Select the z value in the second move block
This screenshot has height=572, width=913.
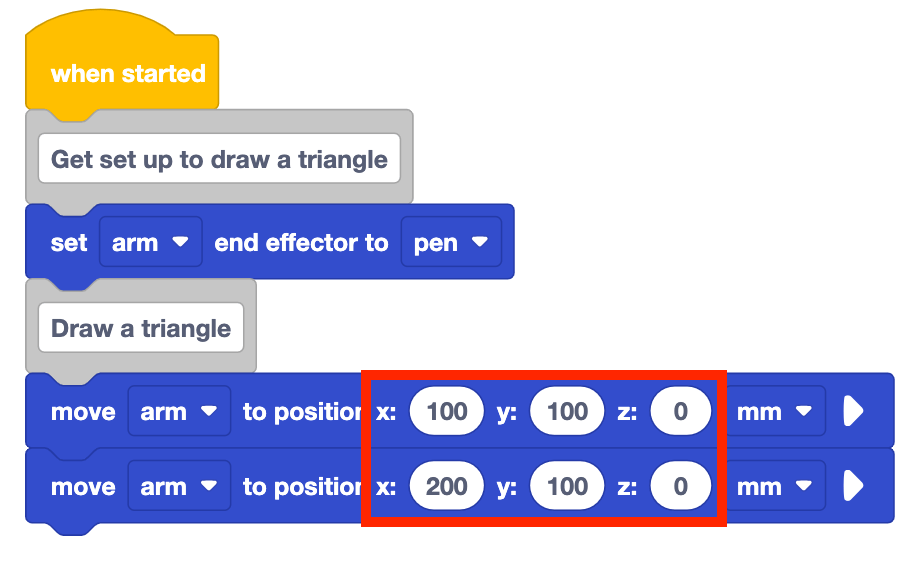[x=680, y=487]
